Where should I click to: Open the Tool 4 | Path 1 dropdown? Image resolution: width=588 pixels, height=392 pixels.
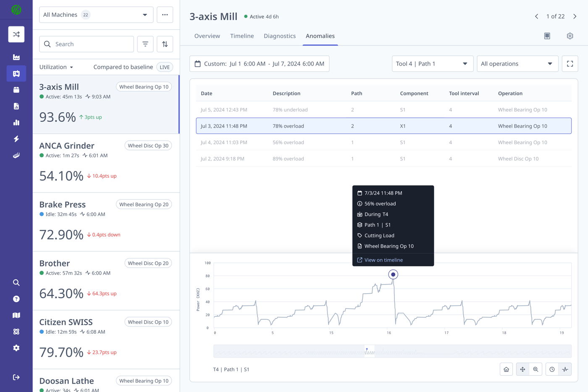[433, 63]
